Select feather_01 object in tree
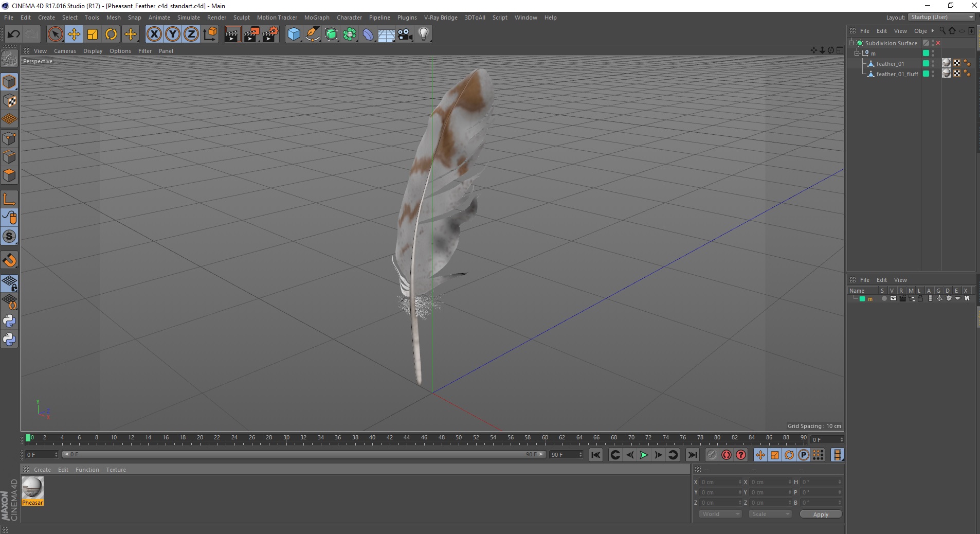Image resolution: width=980 pixels, height=534 pixels. 890,64
